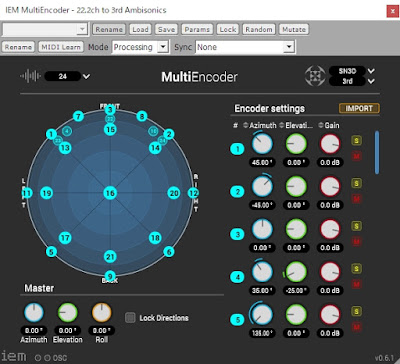
Task: Click the Save preset button
Action: pos(166,29)
